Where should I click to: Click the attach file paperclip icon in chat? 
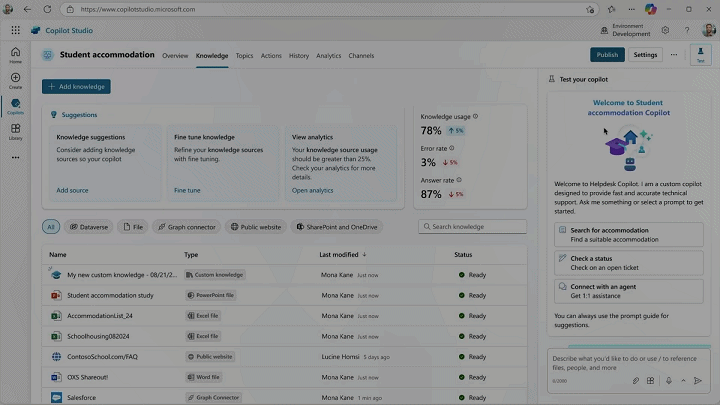[x=636, y=380]
